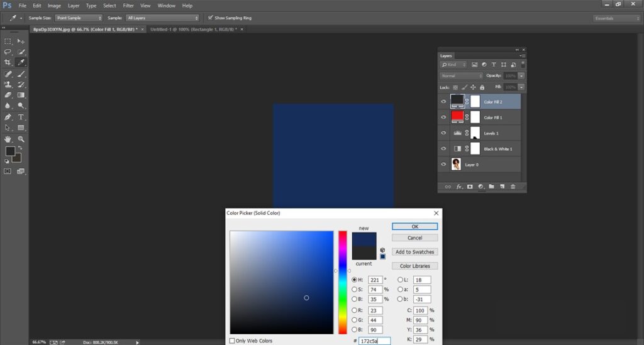
Task: Select the Quick Selection tool
Action: (21, 52)
